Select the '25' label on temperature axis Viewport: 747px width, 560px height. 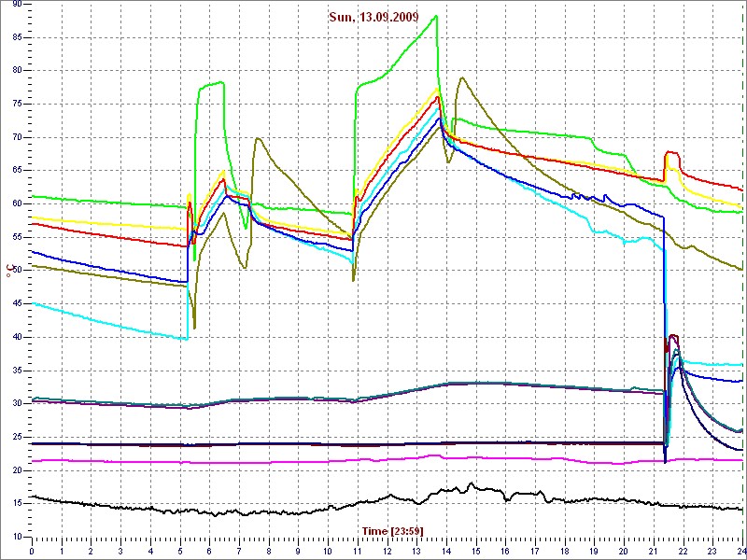pyautogui.click(x=16, y=437)
